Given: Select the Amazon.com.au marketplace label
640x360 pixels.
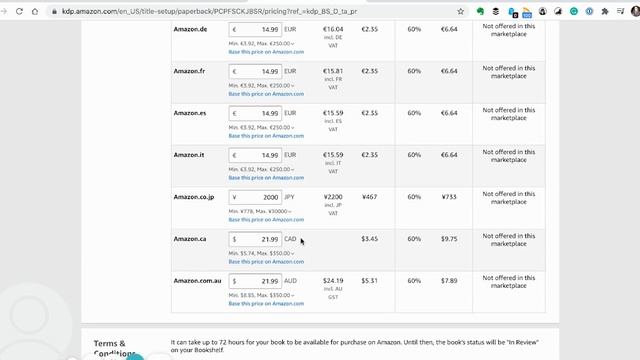Looking at the screenshot, I should click(197, 281).
